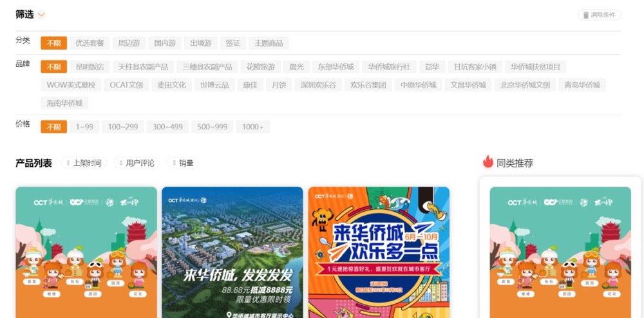Click the sort arrows icon beside 销量
The image size is (644, 318).
click(x=174, y=163)
